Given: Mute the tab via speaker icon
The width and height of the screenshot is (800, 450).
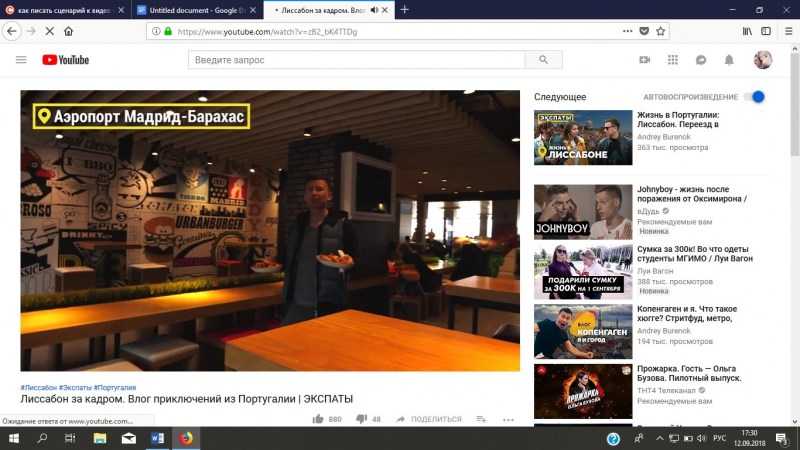Looking at the screenshot, I should pyautogui.click(x=373, y=9).
